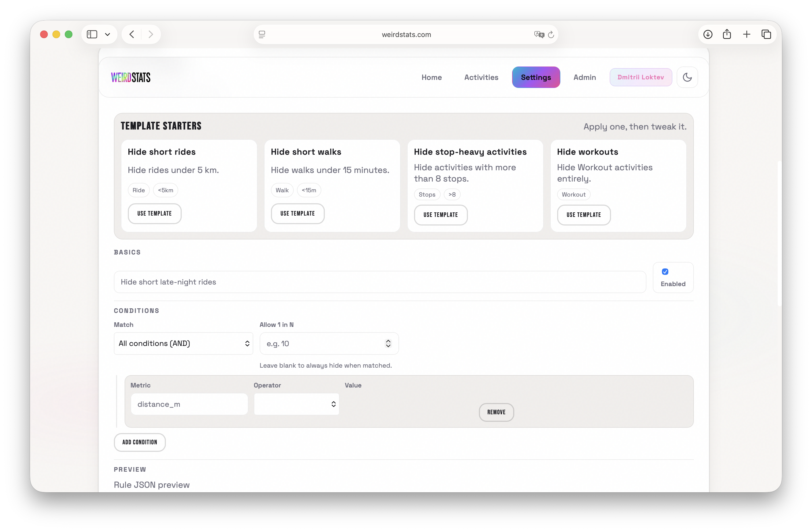Click the rule name input field
Image resolution: width=812 pixels, height=532 pixels.
tap(380, 282)
